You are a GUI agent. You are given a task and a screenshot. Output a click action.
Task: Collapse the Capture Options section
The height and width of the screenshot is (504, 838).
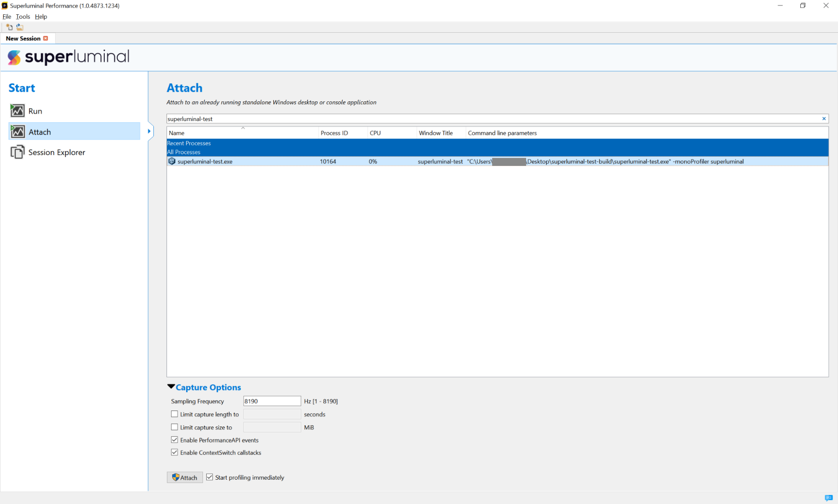(171, 387)
